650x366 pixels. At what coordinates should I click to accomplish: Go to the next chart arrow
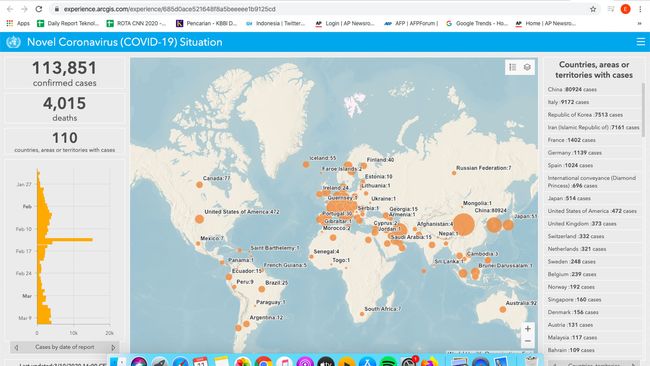[113, 347]
